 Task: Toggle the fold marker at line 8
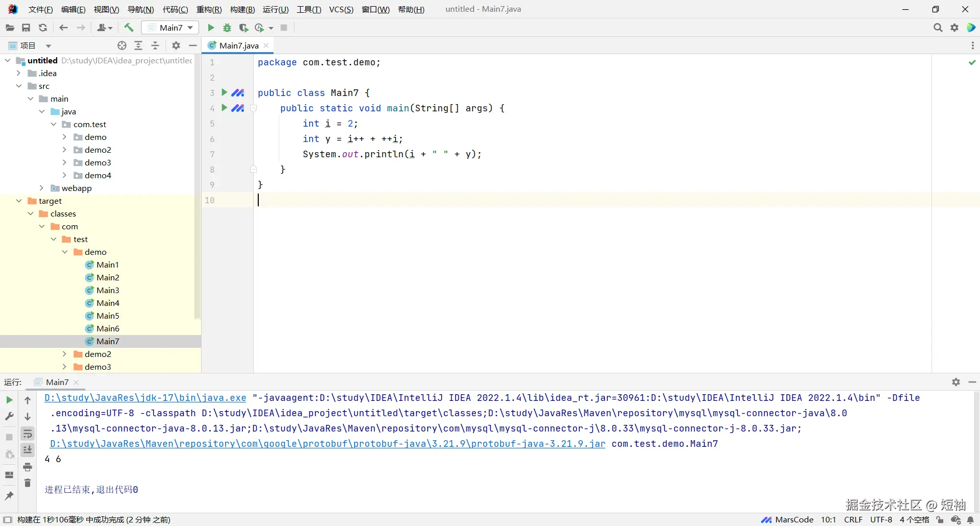[x=253, y=169]
